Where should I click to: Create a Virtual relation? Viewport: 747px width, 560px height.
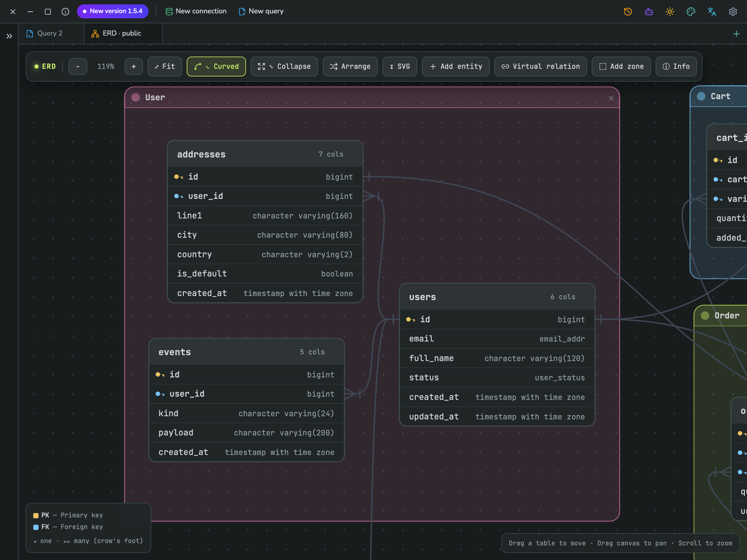[x=540, y=66]
